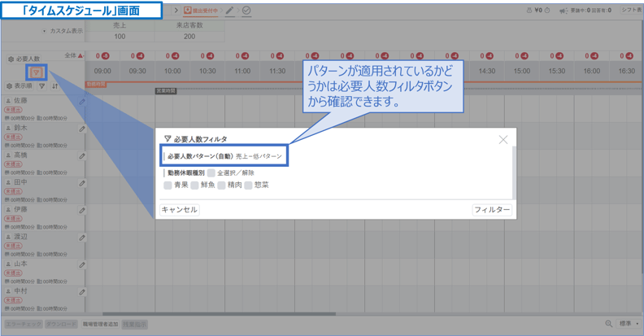Screen dimensions: 644x336
Task: Enable the 惣菜 checkbox
Action: pos(249,185)
